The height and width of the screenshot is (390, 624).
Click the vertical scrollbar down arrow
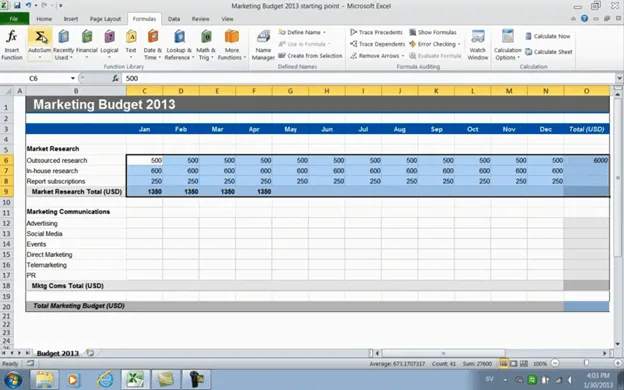[617, 344]
